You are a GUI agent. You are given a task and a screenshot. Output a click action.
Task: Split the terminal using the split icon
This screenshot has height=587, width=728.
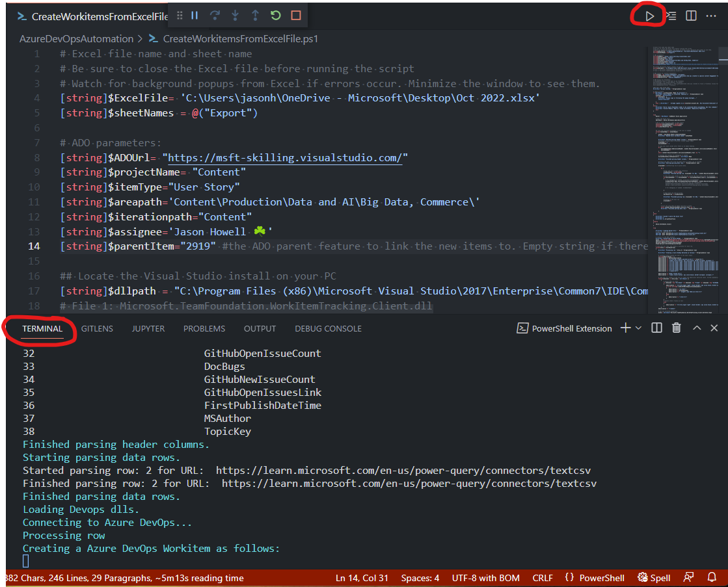point(656,328)
